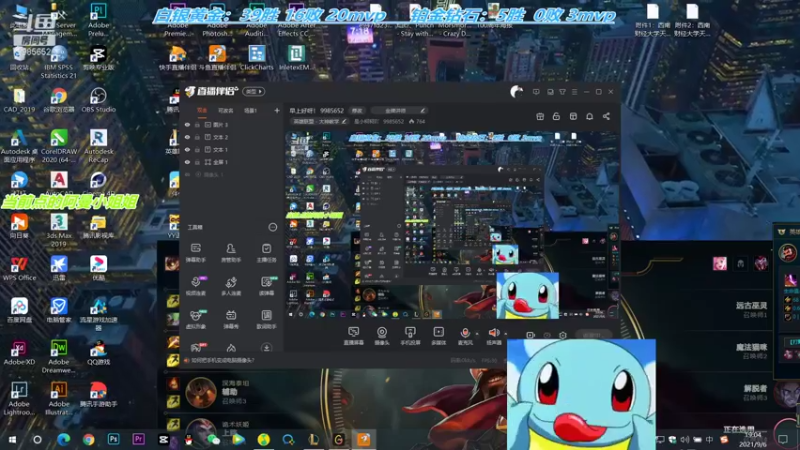
Task: Lock the 文本 1 layer
Action: [x=197, y=149]
